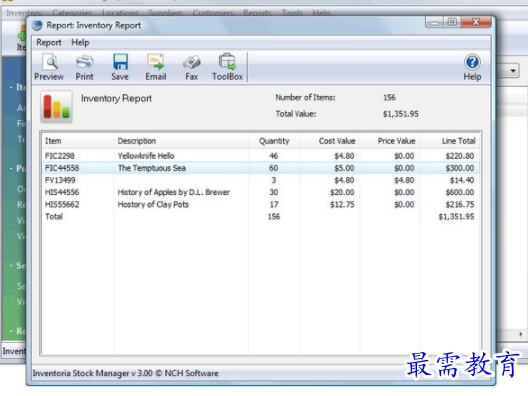
Task: Click the quantity 30 cell
Action: [273, 192]
